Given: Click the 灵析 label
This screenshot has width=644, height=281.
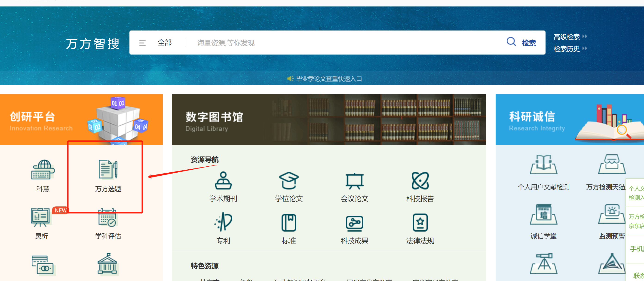Looking at the screenshot, I should [x=42, y=236].
